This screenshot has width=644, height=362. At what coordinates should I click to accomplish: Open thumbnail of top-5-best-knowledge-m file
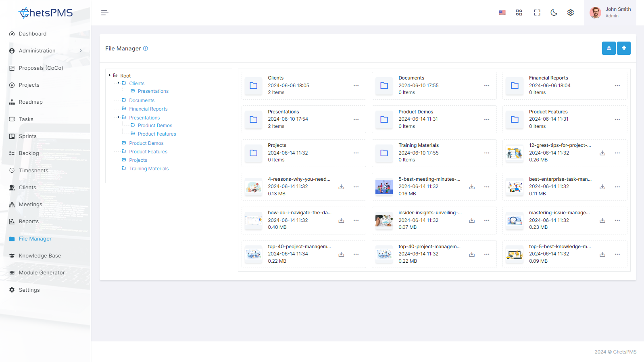click(515, 254)
